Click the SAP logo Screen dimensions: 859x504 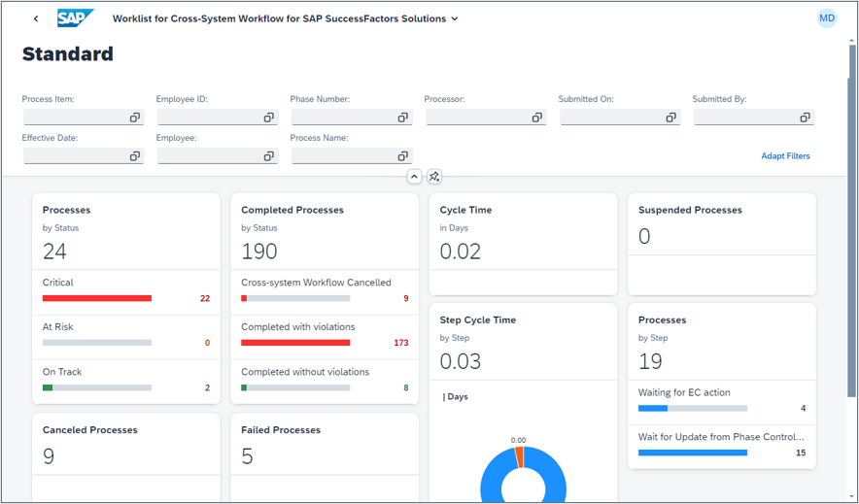click(x=76, y=18)
